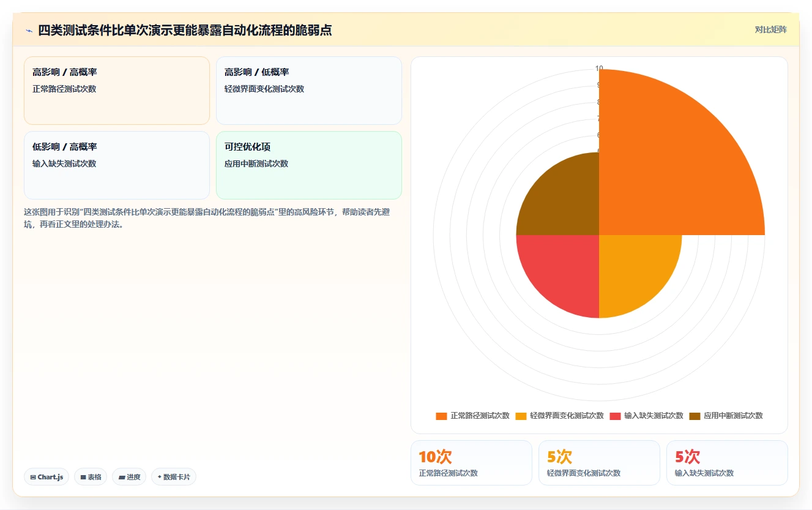Click the 表格 tag
This screenshot has height=510, width=812.
pyautogui.click(x=91, y=477)
